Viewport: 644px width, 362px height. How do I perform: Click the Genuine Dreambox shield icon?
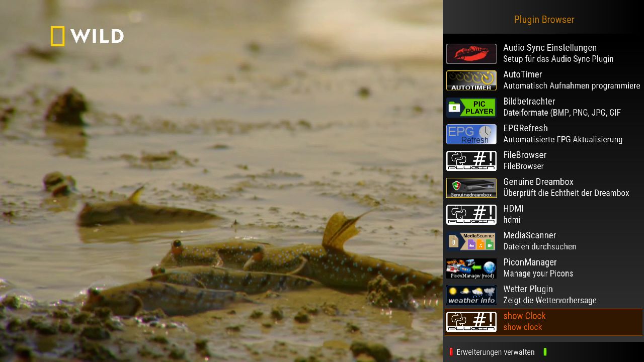pos(471,188)
